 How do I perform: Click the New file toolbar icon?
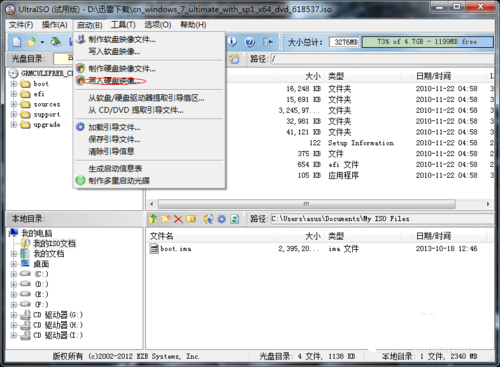[x=17, y=42]
